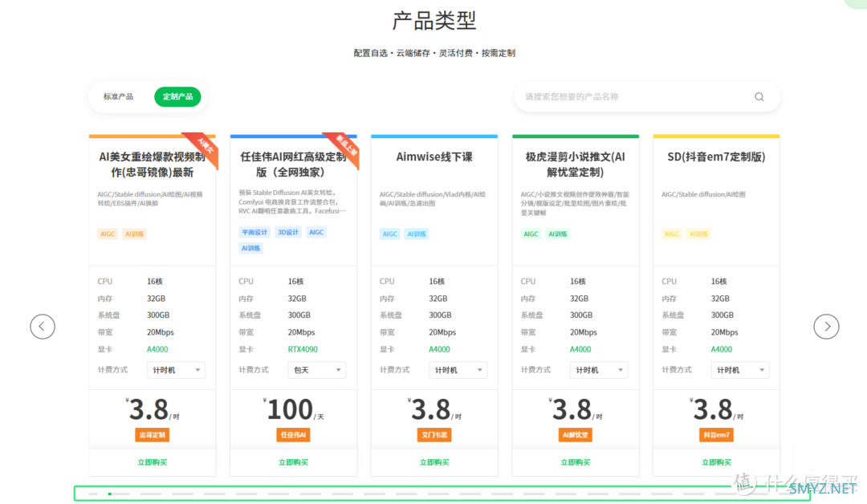This screenshot has height=504, width=867.
Task: Click 立即购买 for 极虎漫剪小说推文
Action: [575, 462]
